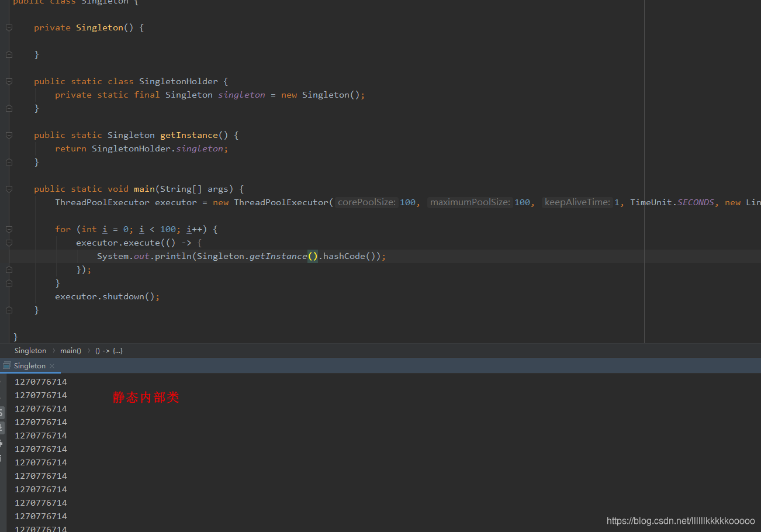Click the 'return' keyword
The width and height of the screenshot is (761, 532).
pos(71,148)
